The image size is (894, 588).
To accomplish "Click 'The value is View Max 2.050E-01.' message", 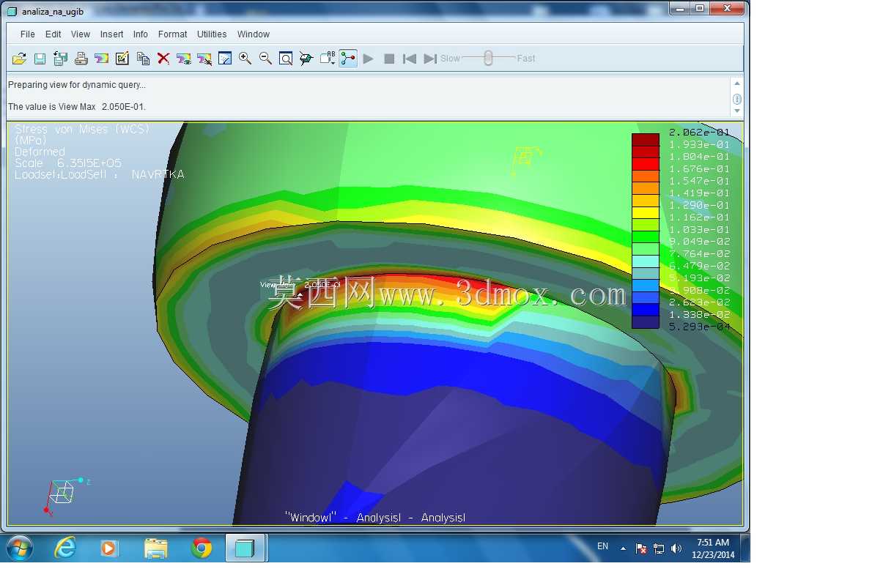I will point(77,107).
